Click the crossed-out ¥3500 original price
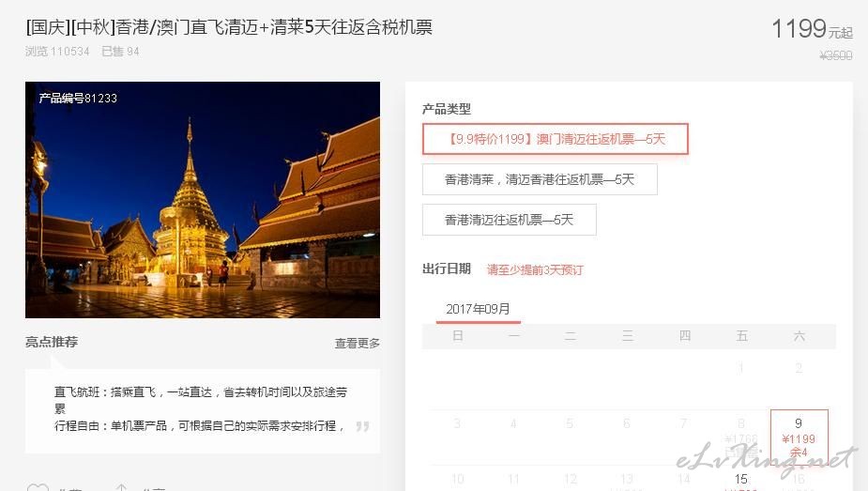 [x=836, y=55]
